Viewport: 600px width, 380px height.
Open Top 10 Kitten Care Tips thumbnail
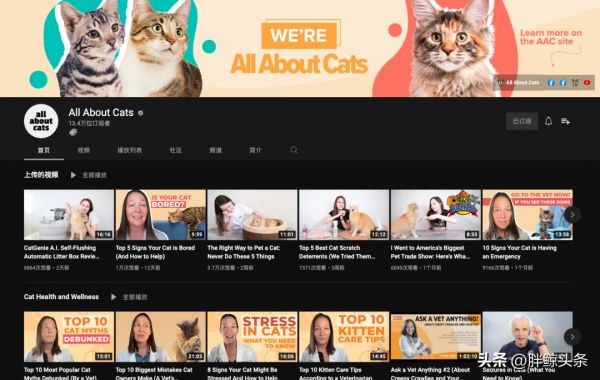pyautogui.click(x=344, y=337)
